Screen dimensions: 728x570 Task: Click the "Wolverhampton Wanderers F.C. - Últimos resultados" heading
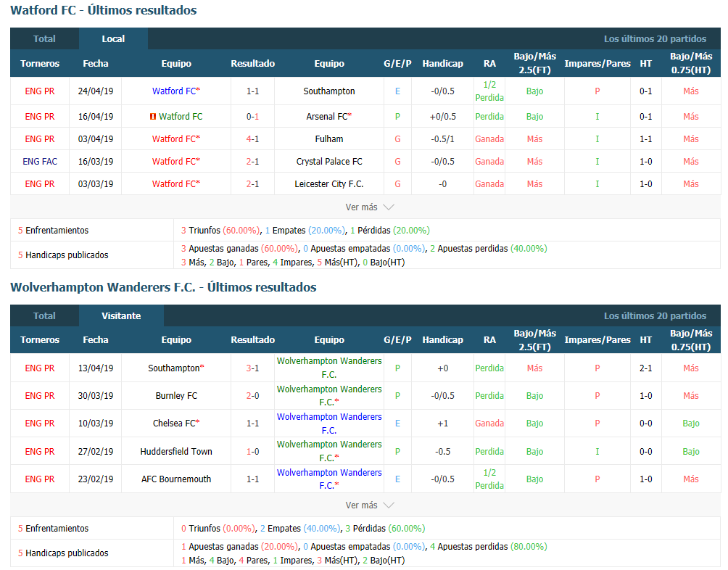(x=163, y=287)
